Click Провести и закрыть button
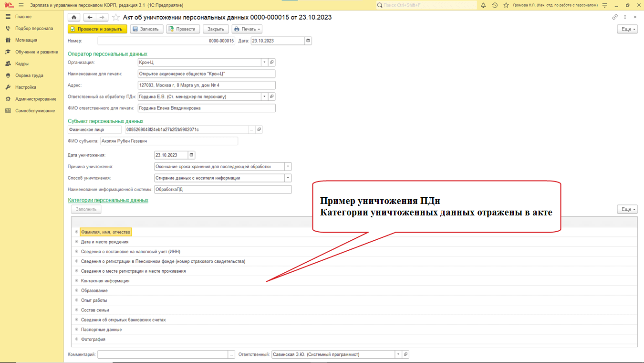 click(x=97, y=29)
